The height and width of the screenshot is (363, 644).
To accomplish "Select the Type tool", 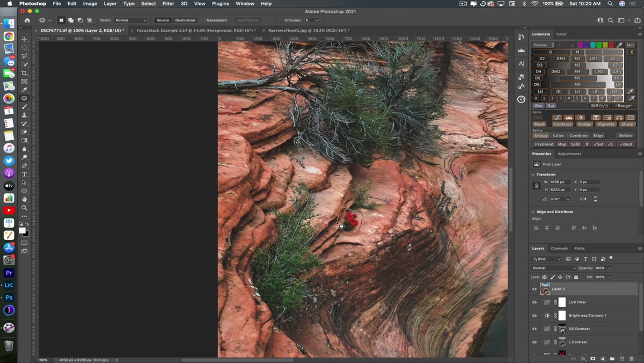I will click(x=24, y=174).
